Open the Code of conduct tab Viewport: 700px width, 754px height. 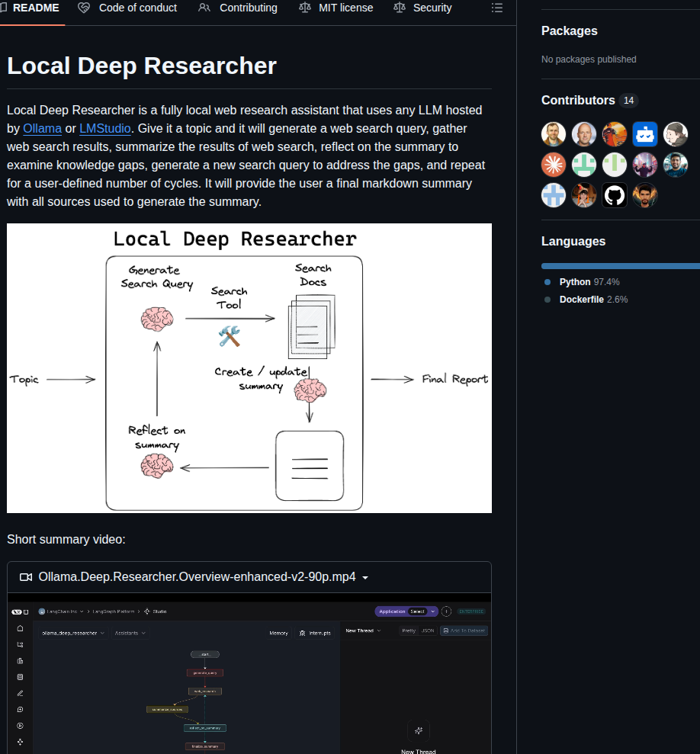128,8
